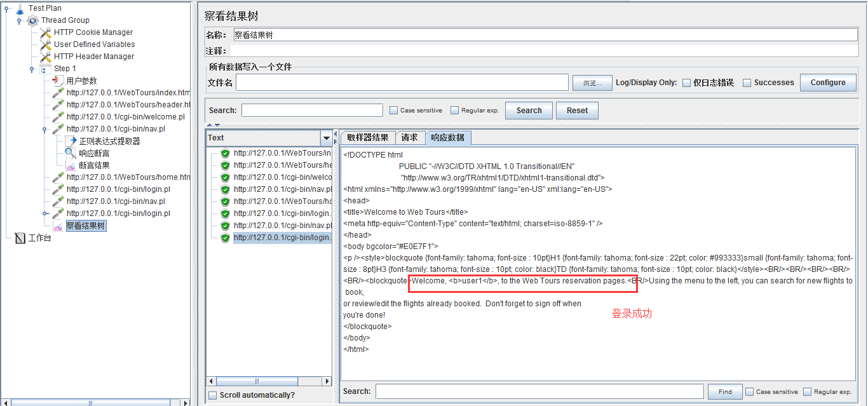Select the 用户参数 pre-processor icon

[x=58, y=81]
